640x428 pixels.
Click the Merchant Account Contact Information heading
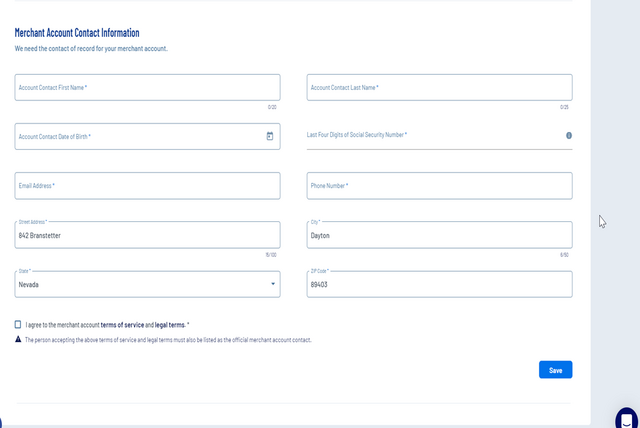77,33
